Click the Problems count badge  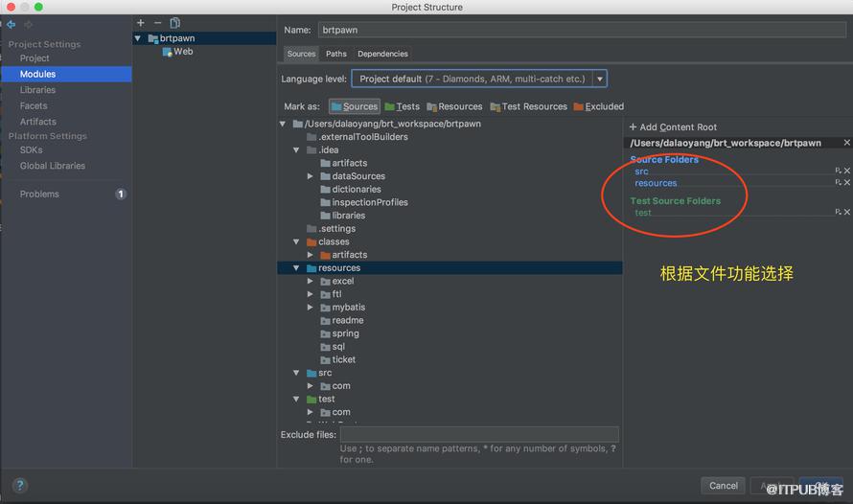tap(121, 195)
